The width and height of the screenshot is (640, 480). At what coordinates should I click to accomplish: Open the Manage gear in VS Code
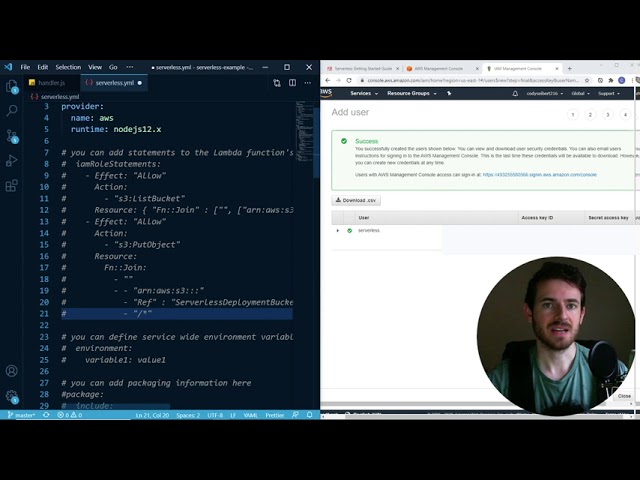12,396
